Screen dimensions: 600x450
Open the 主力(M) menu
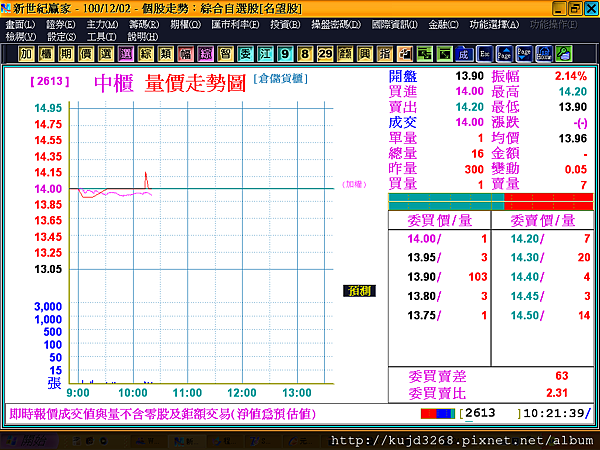point(102,25)
